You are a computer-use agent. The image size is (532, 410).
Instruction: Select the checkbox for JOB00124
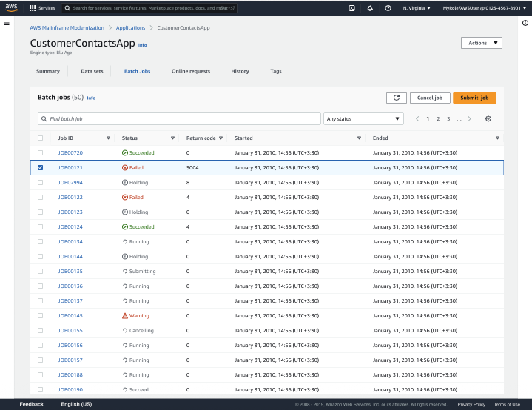[41, 226]
